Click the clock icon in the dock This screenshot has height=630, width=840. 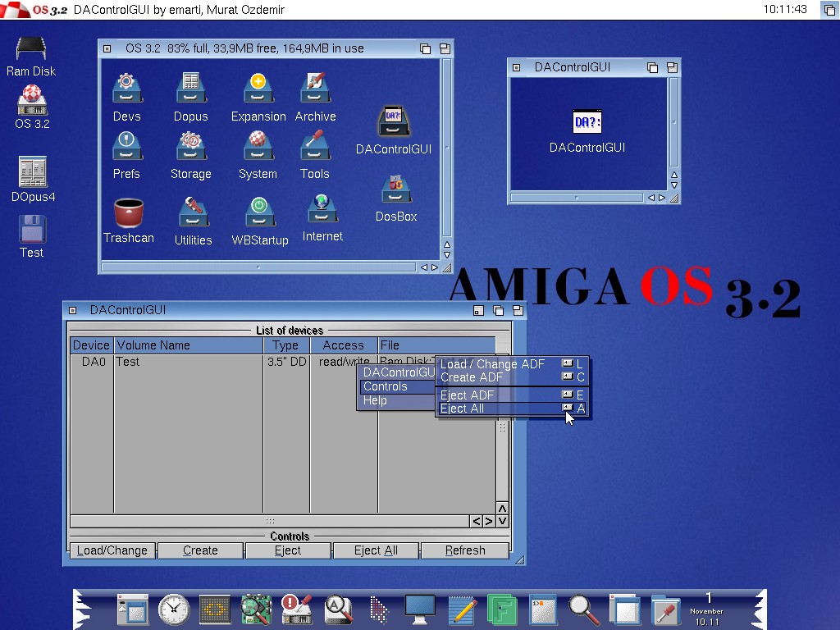(x=173, y=609)
